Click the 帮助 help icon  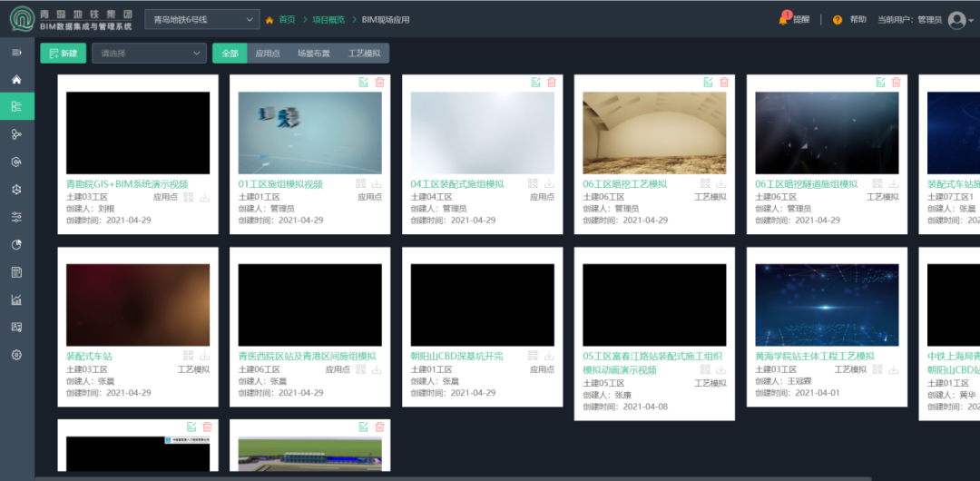point(838,20)
